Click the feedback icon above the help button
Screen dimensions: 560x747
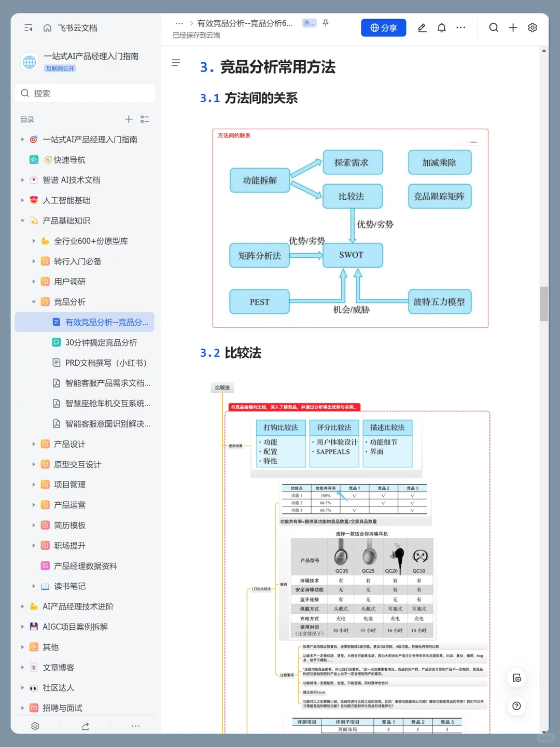pos(516,677)
